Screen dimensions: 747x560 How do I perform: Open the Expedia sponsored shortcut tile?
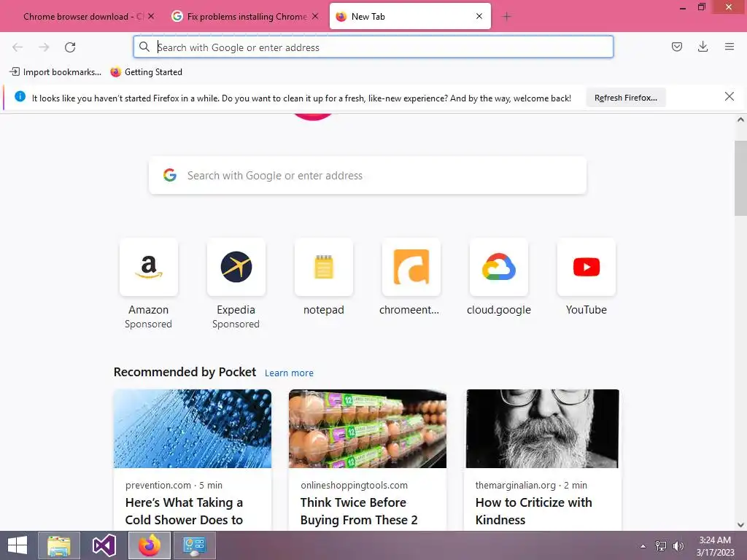coord(236,267)
